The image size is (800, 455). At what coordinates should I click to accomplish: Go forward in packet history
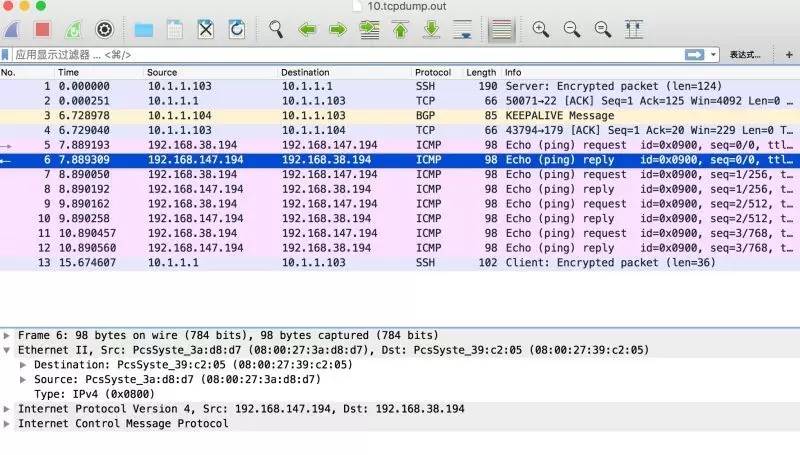(x=338, y=30)
